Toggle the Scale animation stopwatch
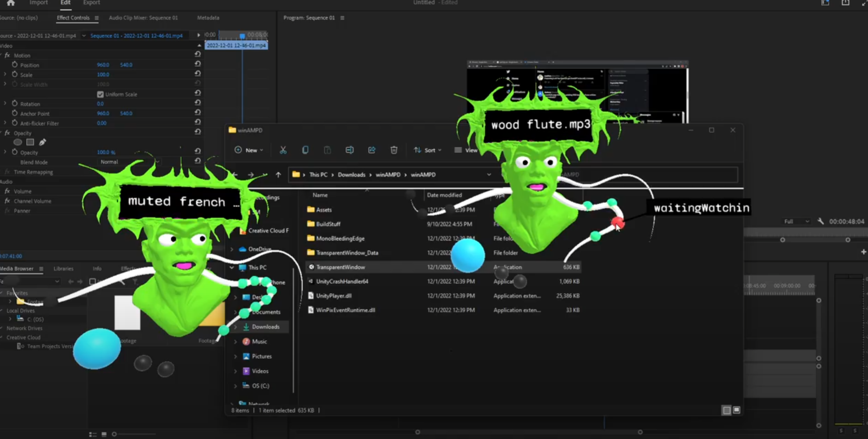Image resolution: width=868 pixels, height=439 pixels. tap(15, 75)
